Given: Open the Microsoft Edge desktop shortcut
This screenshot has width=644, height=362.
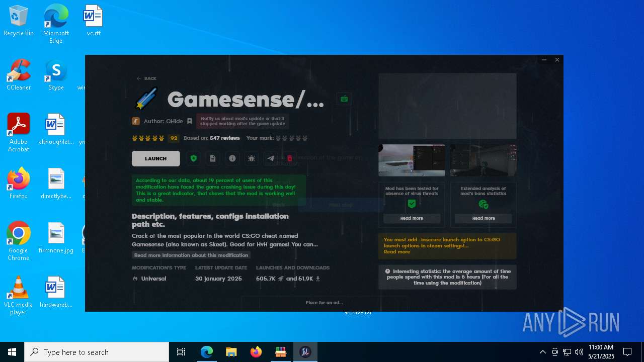Looking at the screenshot, I should point(56,24).
